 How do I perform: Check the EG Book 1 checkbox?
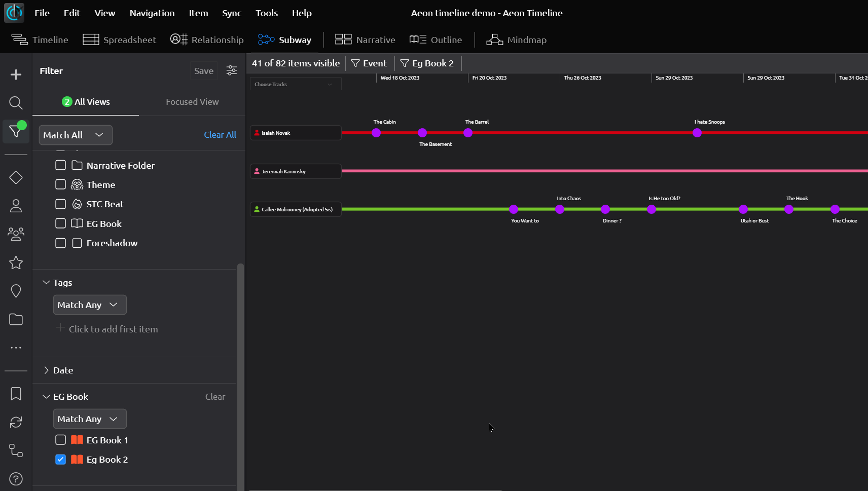tap(60, 440)
